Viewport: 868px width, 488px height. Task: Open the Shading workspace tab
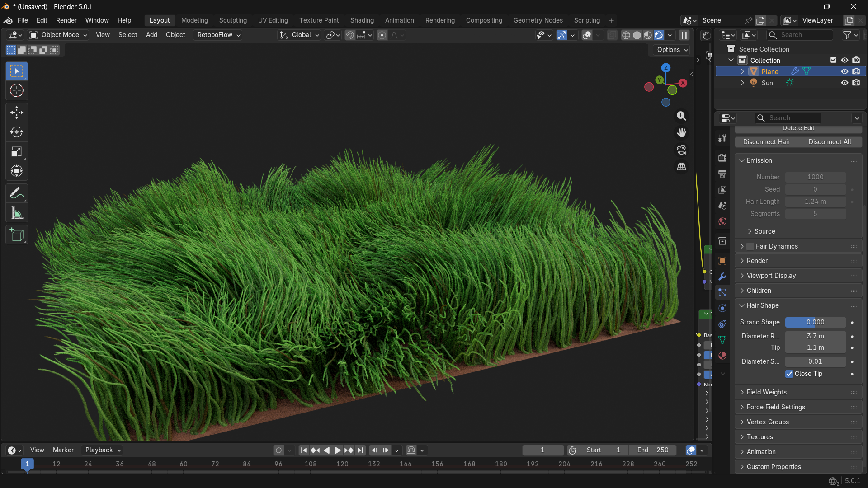coord(362,20)
